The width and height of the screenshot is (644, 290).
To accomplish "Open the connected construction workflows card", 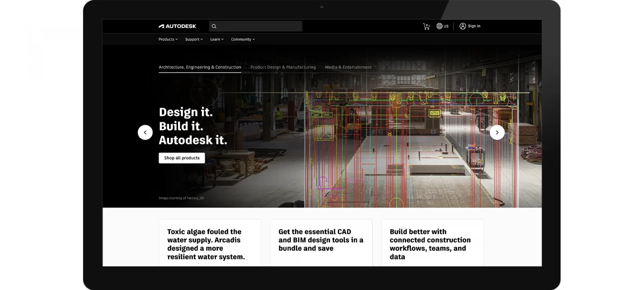I will 432,243.
